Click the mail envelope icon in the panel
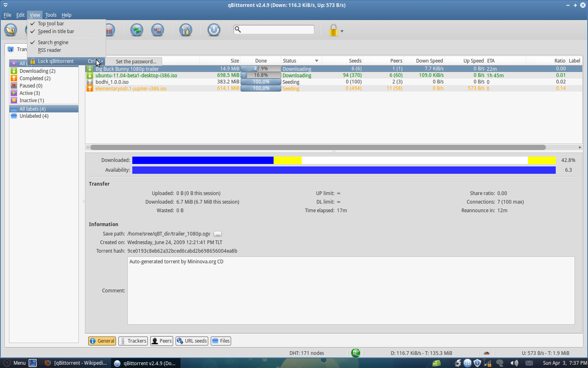 (x=529, y=363)
